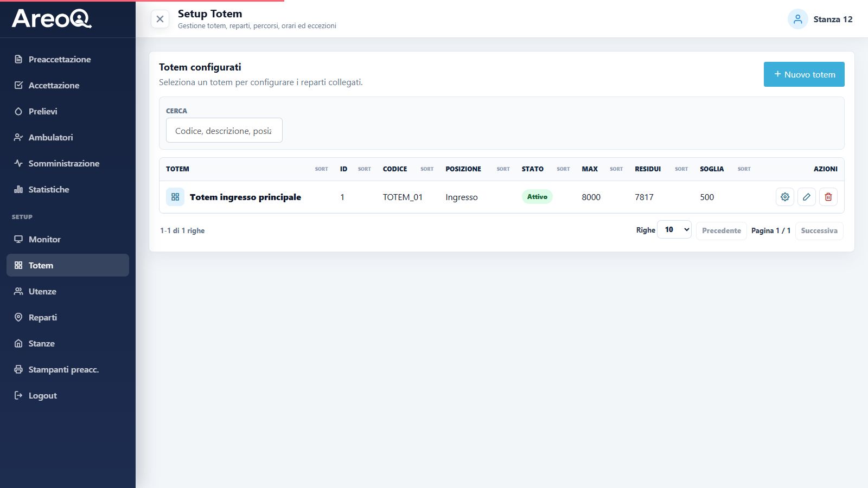Click the Stampanti printer icon
Screen dimensions: 868x488
coord(18,369)
